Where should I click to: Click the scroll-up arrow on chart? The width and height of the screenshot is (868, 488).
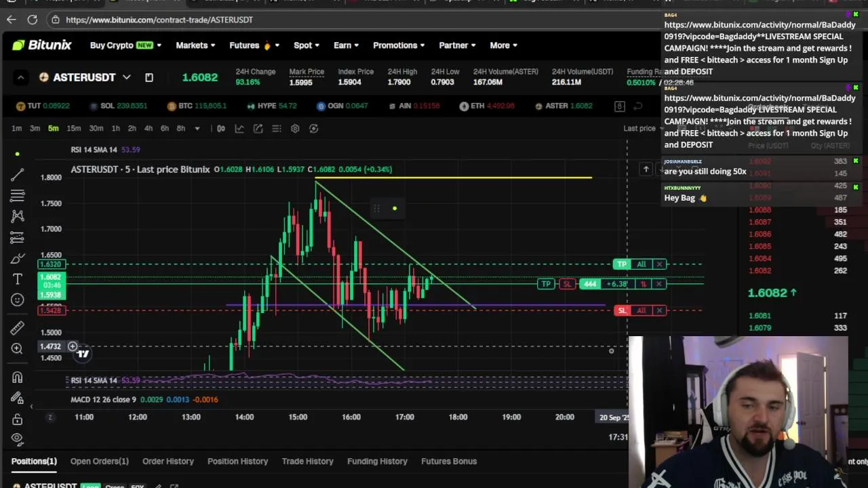[646, 169]
